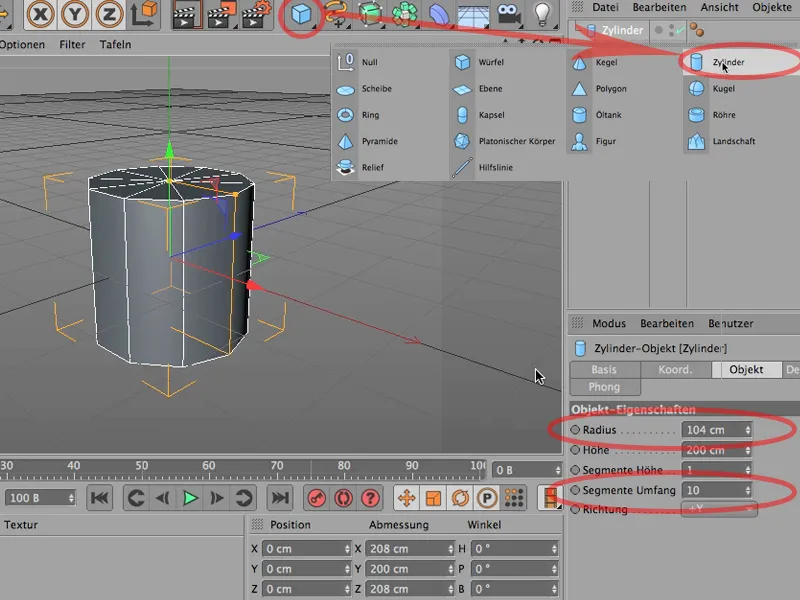Select the Hilfslinie guide icon
Viewport: 800px width, 600px height.
462,167
